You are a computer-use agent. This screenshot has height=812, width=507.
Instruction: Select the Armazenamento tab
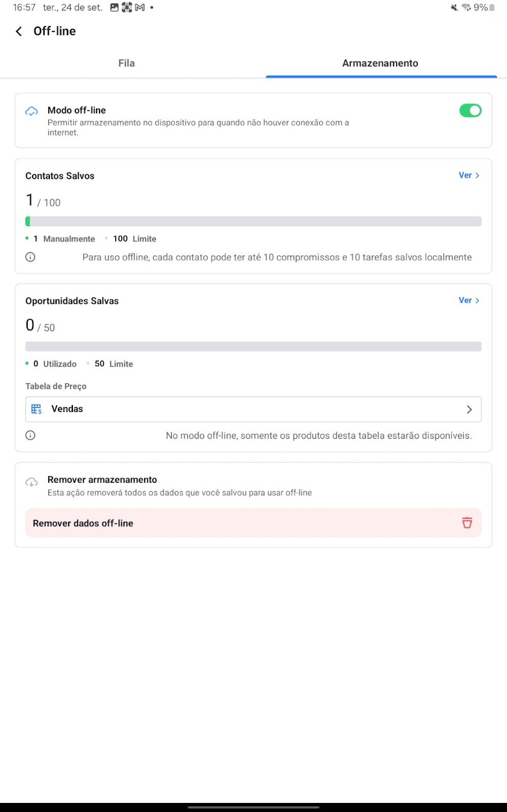pos(380,63)
